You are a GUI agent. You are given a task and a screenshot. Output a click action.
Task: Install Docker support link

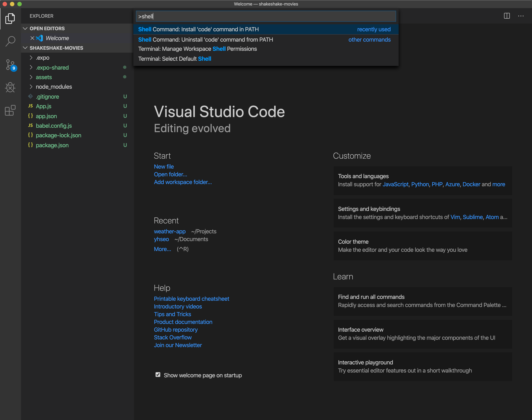click(471, 184)
